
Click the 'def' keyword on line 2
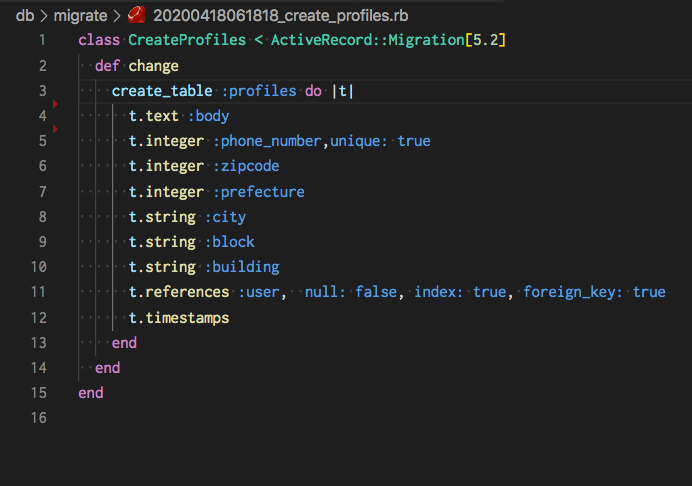[x=107, y=66]
